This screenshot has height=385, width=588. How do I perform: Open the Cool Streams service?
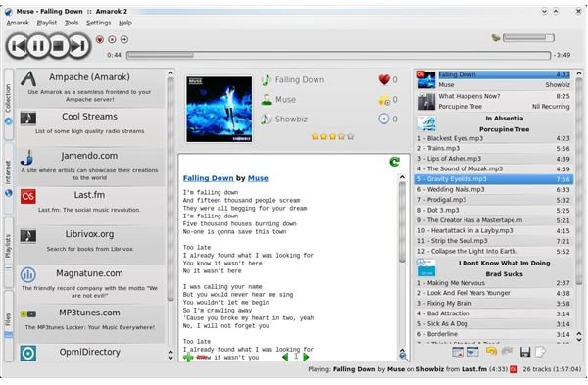[x=90, y=126]
